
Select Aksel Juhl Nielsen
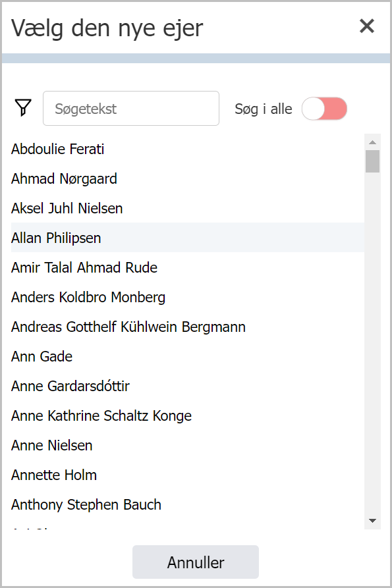188,208
